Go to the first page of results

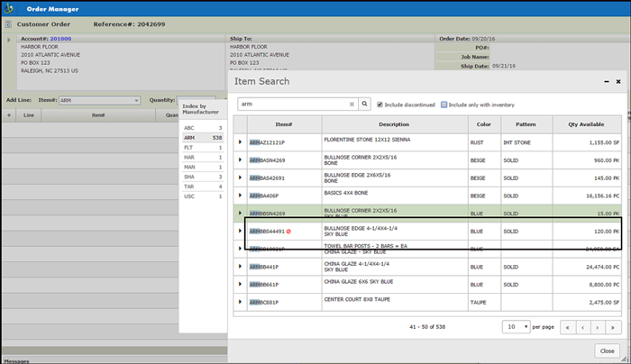pyautogui.click(x=568, y=326)
